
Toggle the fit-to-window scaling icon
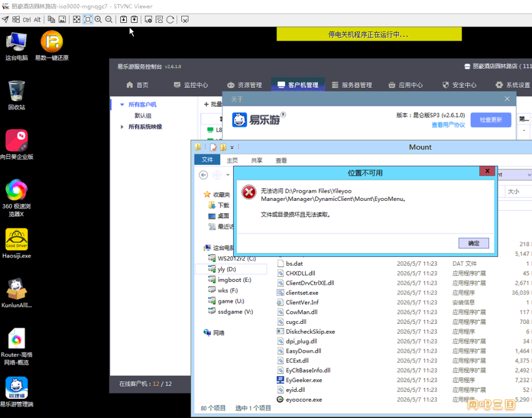(88, 20)
